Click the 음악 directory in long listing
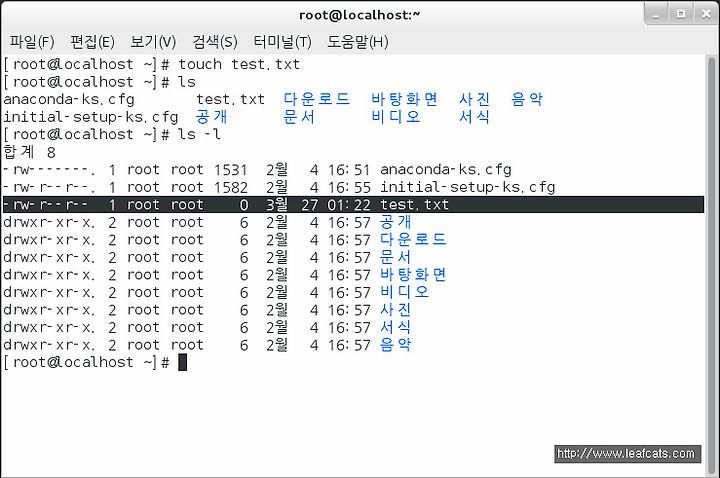This screenshot has height=478, width=720. pos(395,345)
